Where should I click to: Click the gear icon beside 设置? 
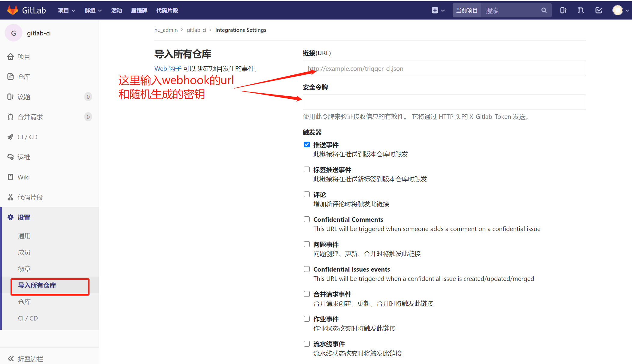[11, 217]
